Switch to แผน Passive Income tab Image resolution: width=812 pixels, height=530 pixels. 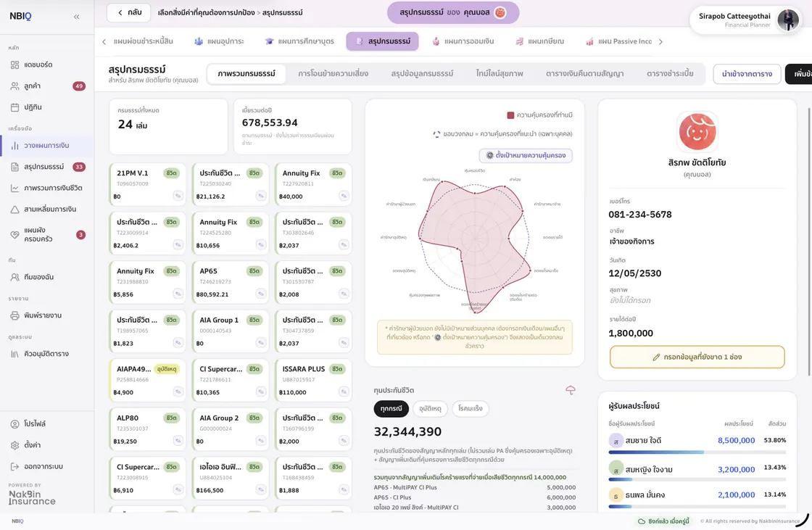coord(618,41)
